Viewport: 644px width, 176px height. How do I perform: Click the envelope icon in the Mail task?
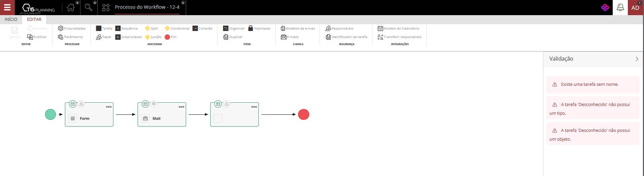coord(145,118)
